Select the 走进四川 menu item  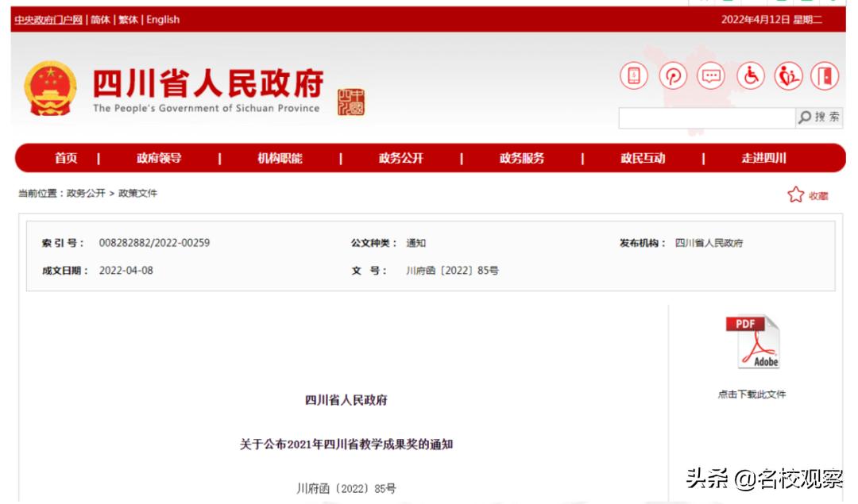[762, 158]
